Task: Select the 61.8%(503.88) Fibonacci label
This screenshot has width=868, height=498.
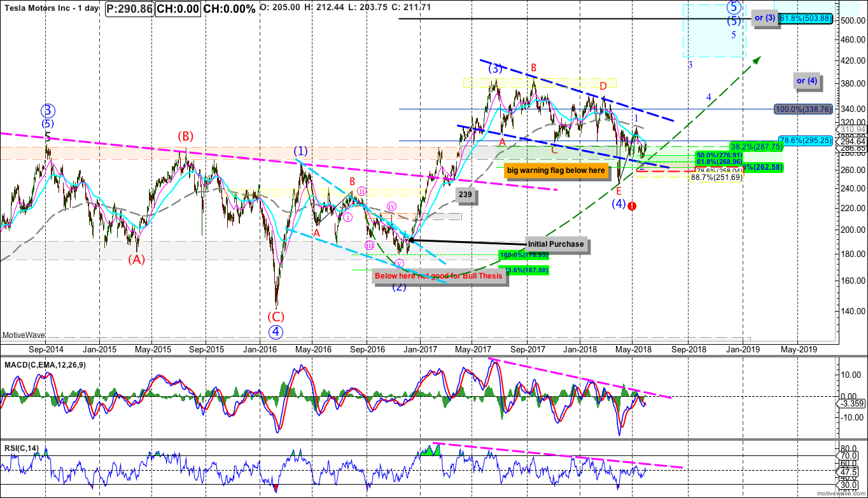Action: 806,18
